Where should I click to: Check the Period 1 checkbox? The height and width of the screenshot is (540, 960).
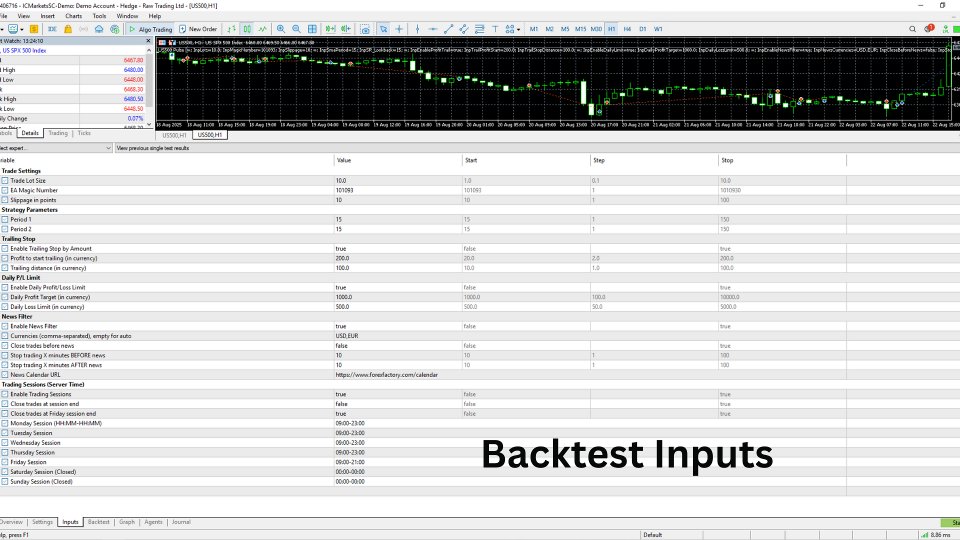pyautogui.click(x=5, y=219)
